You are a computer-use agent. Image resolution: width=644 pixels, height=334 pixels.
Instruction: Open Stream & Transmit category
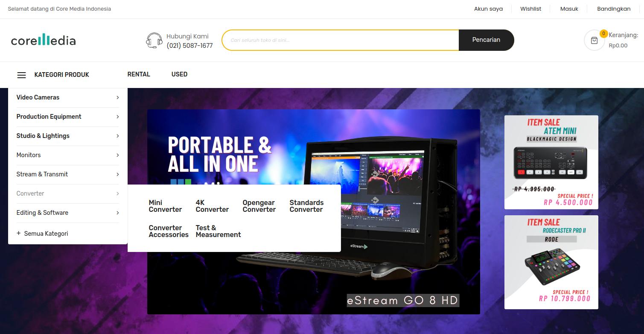42,174
